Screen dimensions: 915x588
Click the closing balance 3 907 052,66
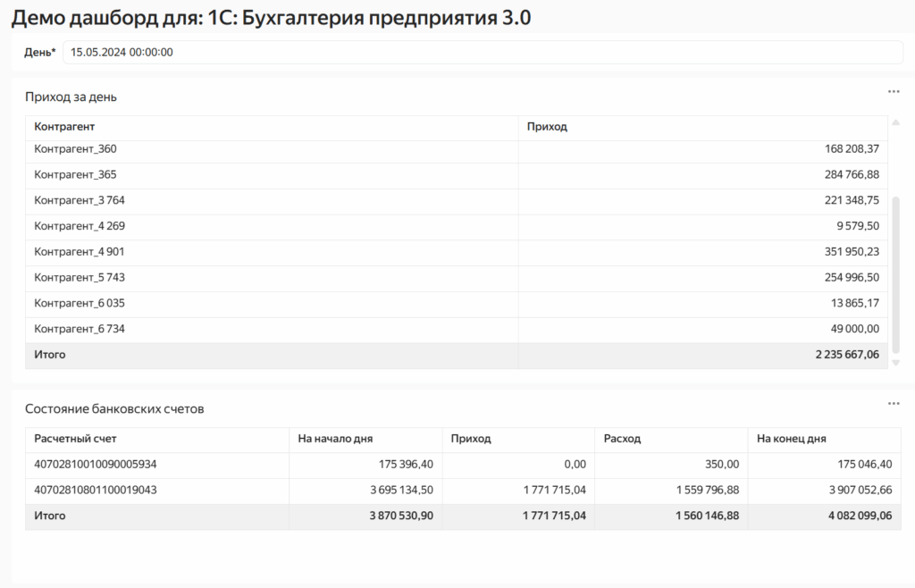[x=860, y=491]
